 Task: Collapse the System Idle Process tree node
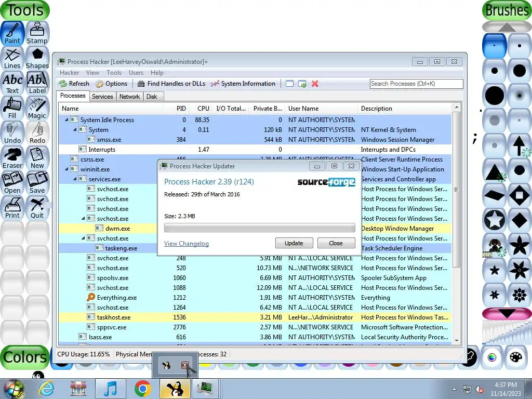tap(66, 120)
